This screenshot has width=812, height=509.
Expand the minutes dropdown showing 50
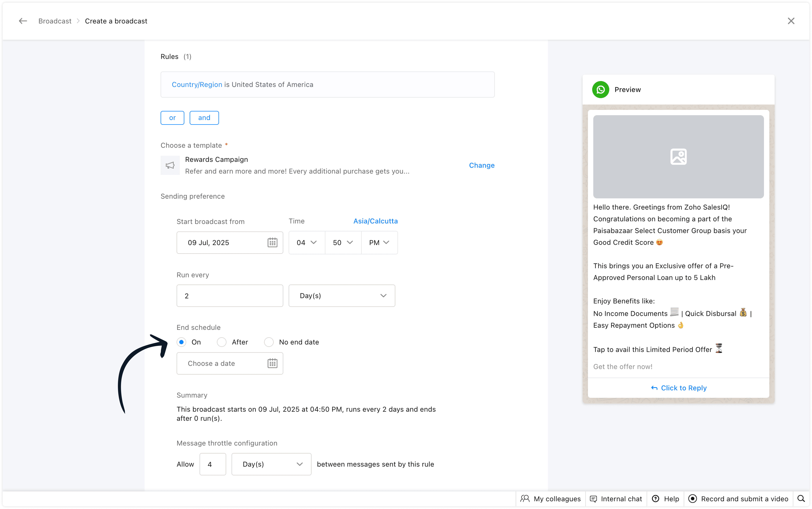[343, 242]
